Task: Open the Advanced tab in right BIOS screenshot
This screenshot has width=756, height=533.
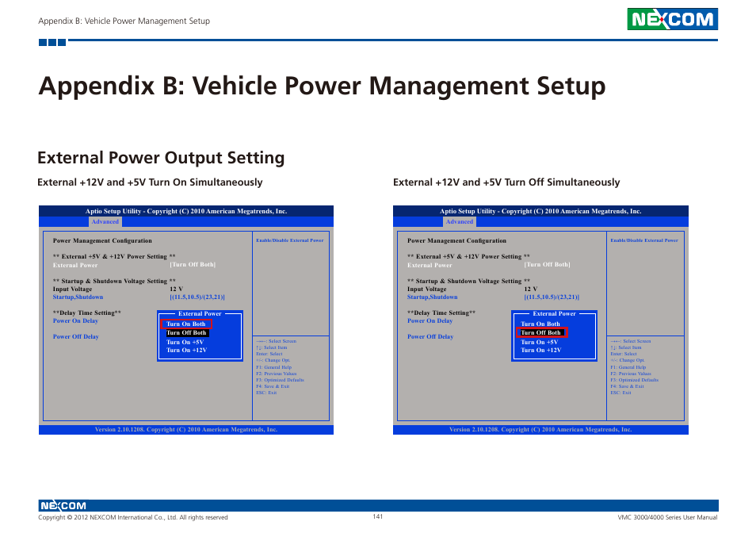Action: coord(459,221)
